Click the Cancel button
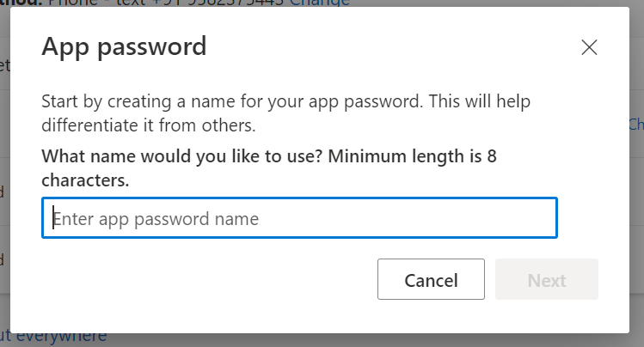 point(431,281)
